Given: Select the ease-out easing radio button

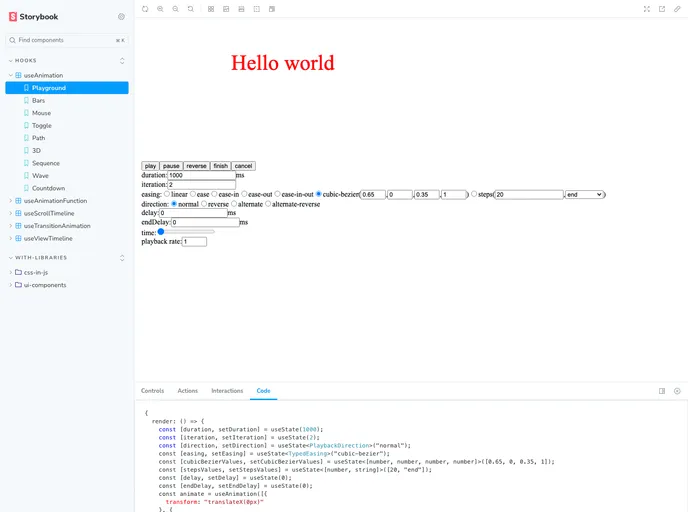Looking at the screenshot, I should point(244,194).
